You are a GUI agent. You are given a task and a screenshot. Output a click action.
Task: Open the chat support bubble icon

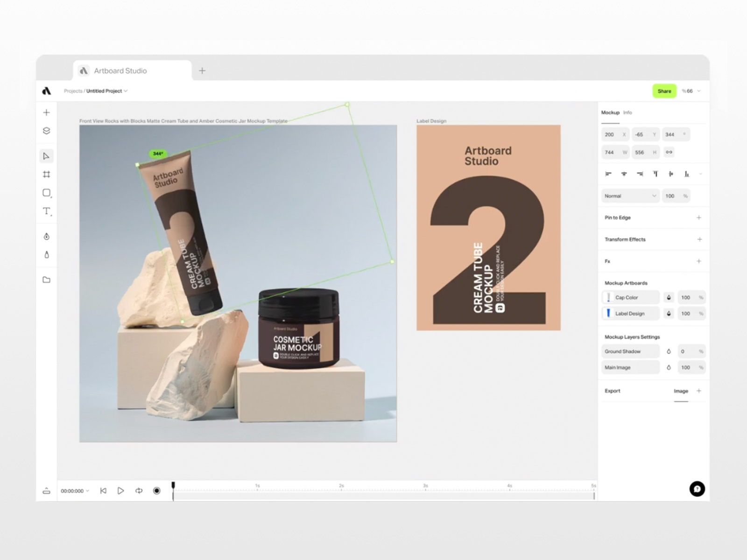(x=697, y=489)
